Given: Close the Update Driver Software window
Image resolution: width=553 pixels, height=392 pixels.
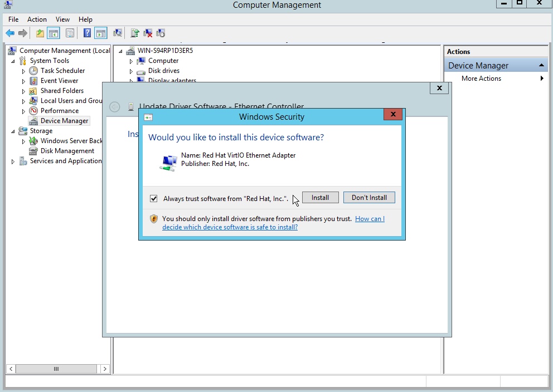Looking at the screenshot, I should (x=439, y=88).
